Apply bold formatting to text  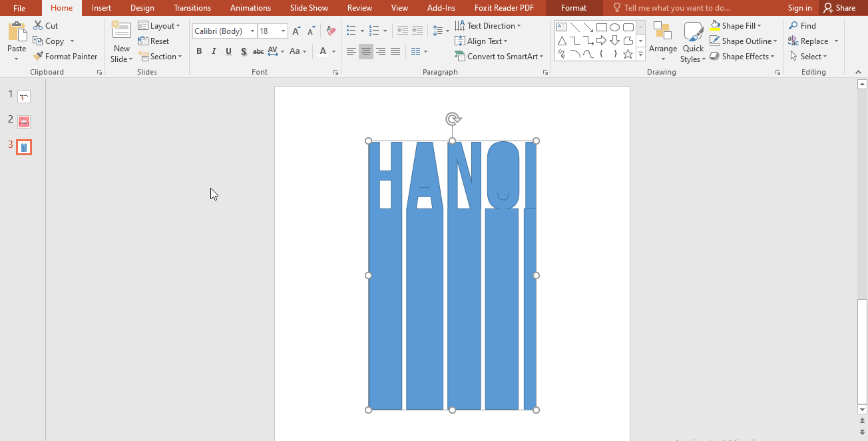coord(199,51)
